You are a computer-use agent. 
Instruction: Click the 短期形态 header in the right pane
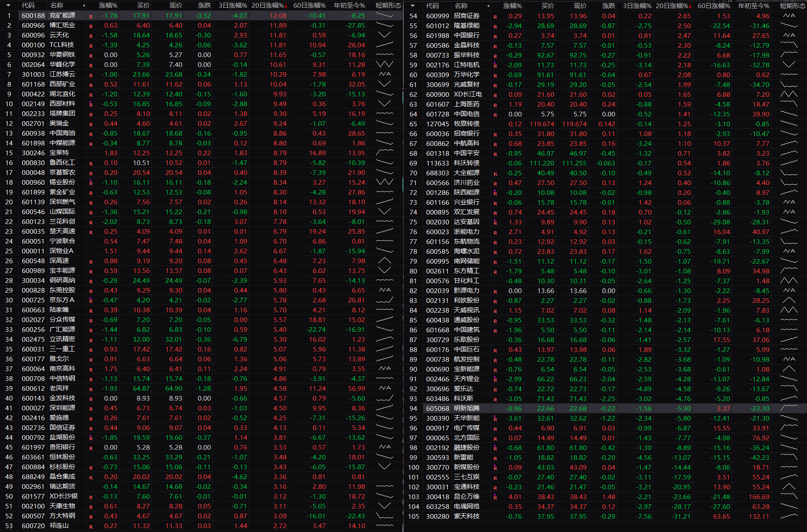(x=792, y=6)
